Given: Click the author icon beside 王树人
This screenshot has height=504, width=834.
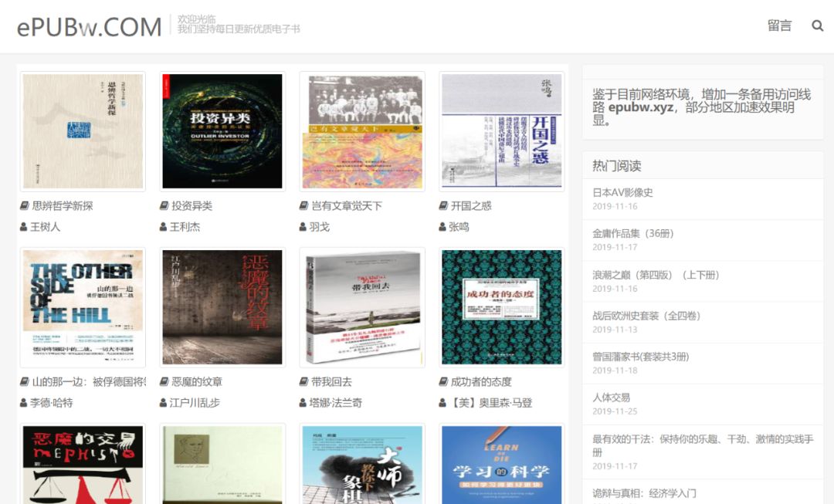Looking at the screenshot, I should click(x=23, y=227).
